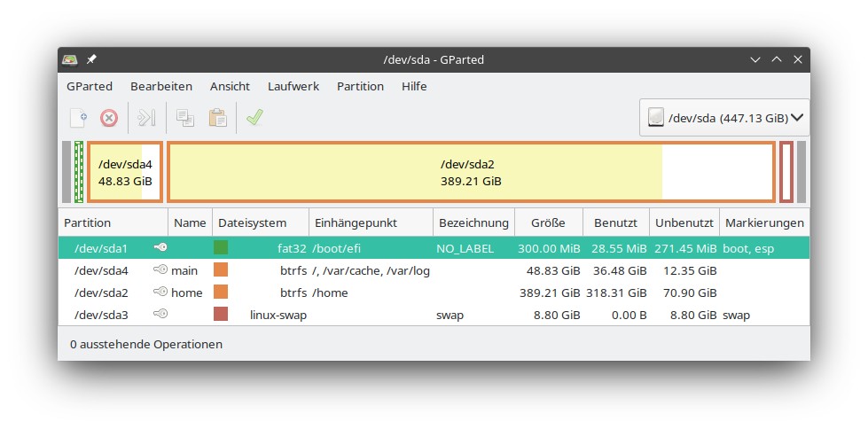
Task: Sort by the Größe column header
Action: pyautogui.click(x=548, y=223)
